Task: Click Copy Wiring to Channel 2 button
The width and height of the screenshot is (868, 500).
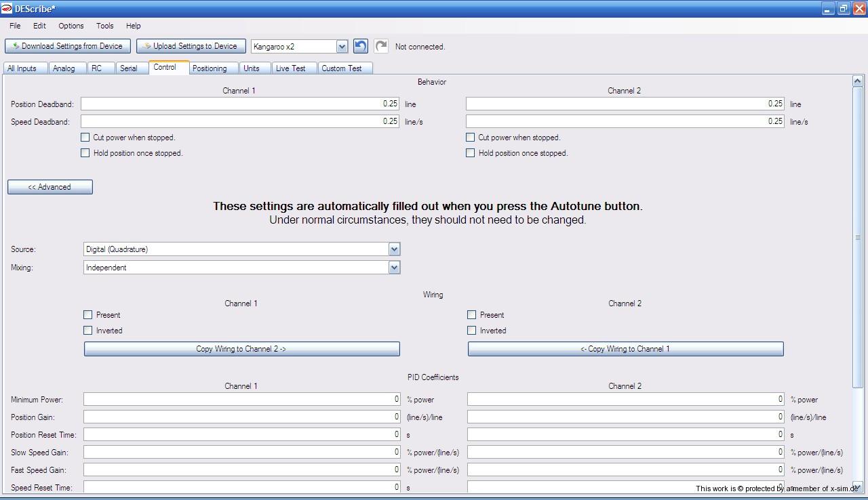Action: 241,349
